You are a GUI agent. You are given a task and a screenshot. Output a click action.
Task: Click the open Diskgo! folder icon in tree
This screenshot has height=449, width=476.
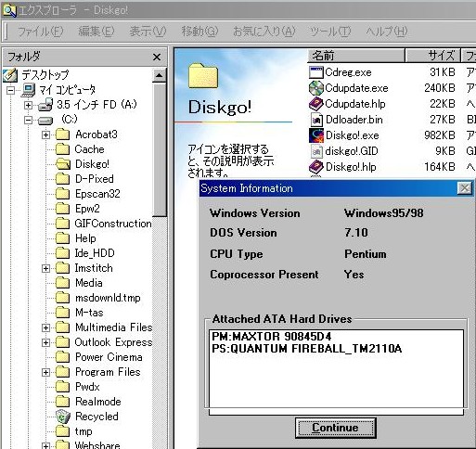coord(63,164)
